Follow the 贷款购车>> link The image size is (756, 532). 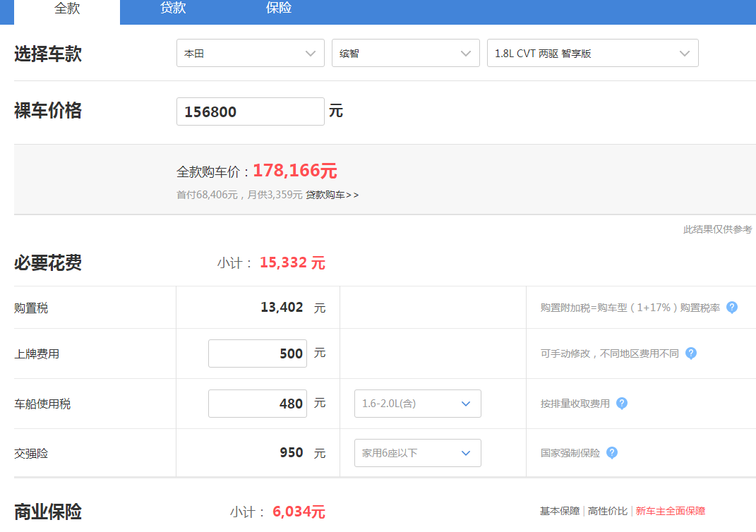(332, 195)
